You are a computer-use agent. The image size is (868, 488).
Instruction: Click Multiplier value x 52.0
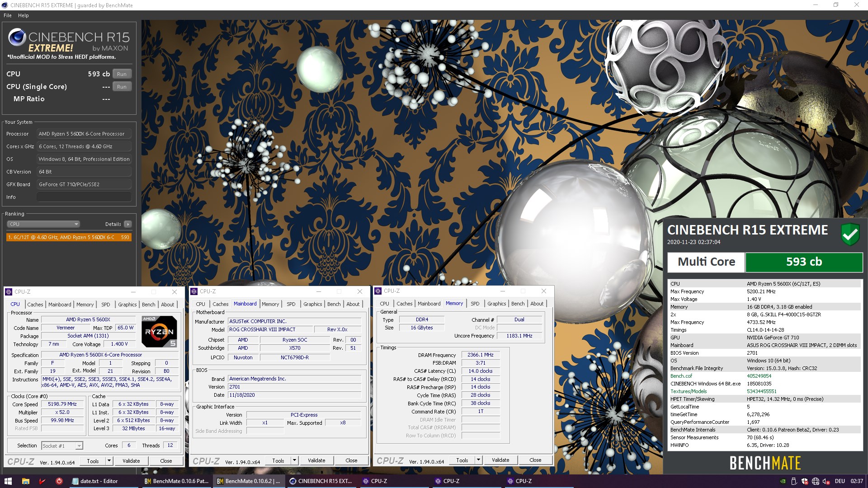click(x=62, y=413)
